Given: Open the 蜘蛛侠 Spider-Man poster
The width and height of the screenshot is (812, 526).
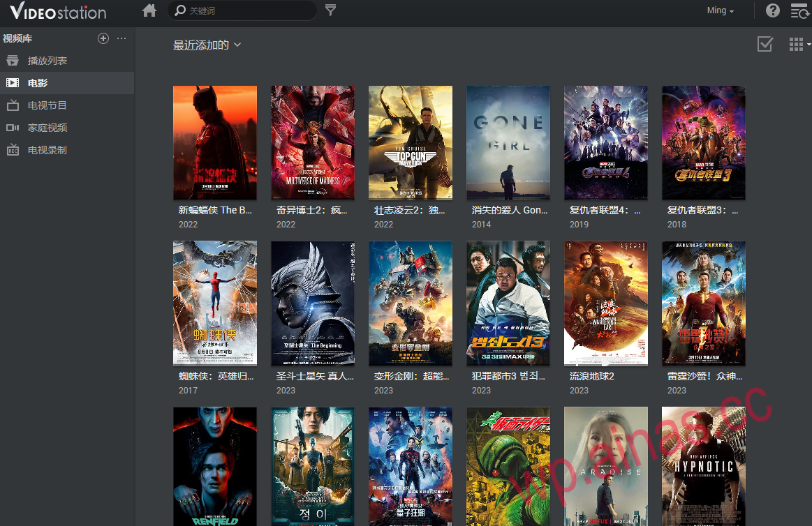Looking at the screenshot, I should point(215,303).
